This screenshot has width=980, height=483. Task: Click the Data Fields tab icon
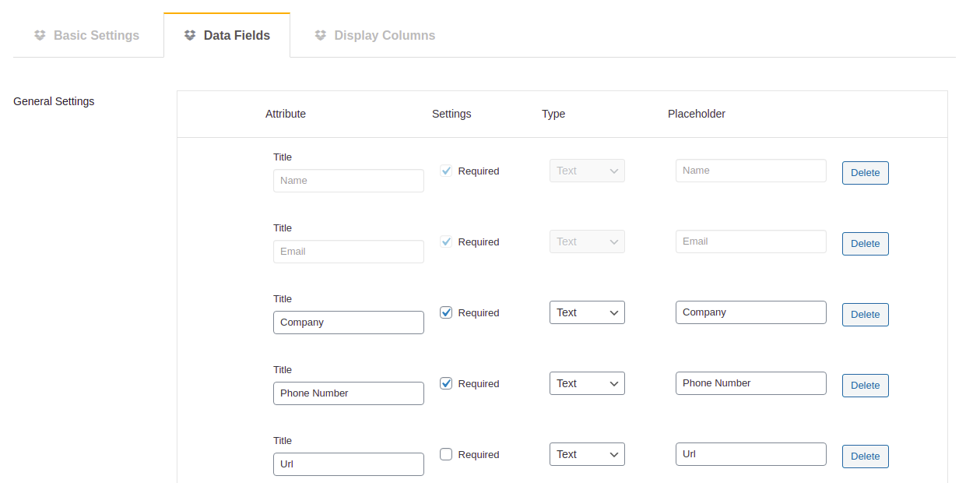click(x=190, y=35)
